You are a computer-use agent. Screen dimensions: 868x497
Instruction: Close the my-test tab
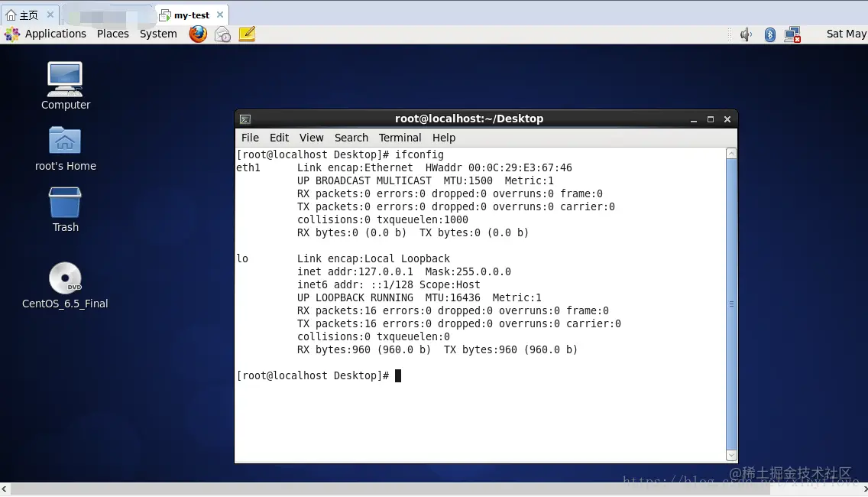pyautogui.click(x=220, y=15)
